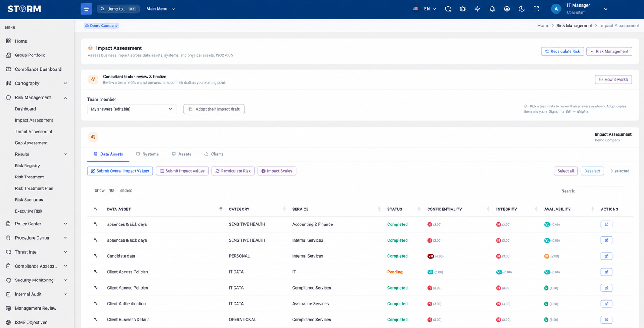Sort by Availability column arrows

(592, 209)
